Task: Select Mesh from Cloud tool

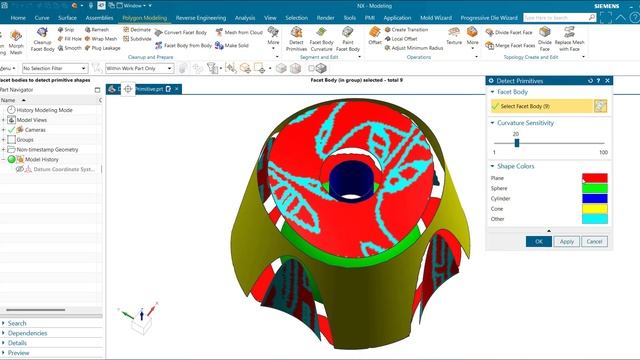Action: click(x=239, y=32)
